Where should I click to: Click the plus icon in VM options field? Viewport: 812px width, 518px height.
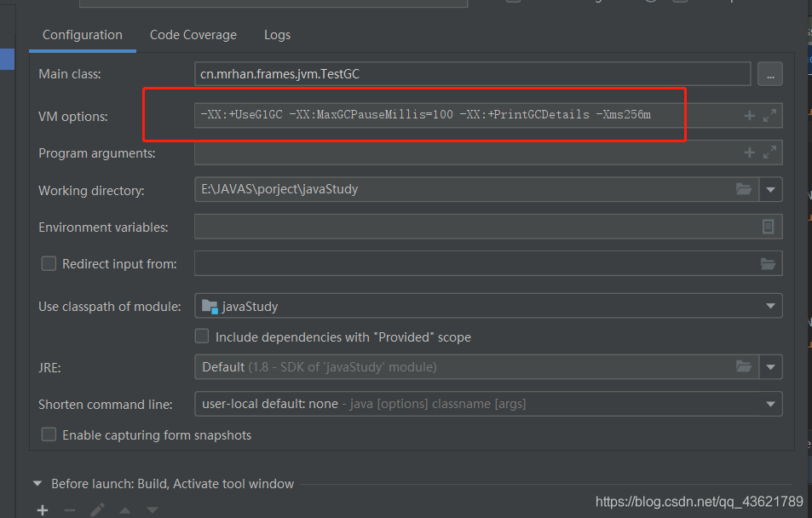pos(749,116)
